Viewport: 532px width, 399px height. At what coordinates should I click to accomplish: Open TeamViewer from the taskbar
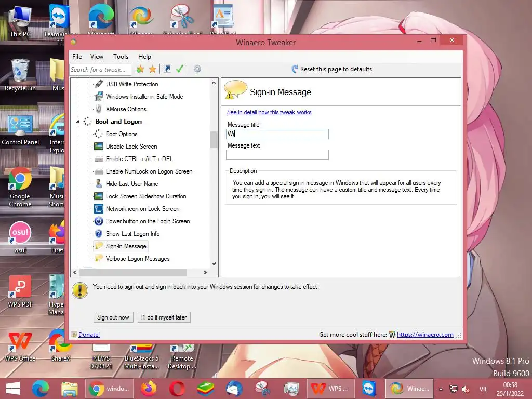(369, 389)
